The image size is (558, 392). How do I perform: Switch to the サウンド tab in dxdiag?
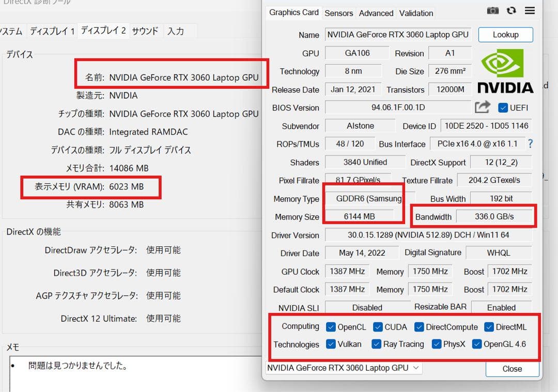click(x=145, y=31)
